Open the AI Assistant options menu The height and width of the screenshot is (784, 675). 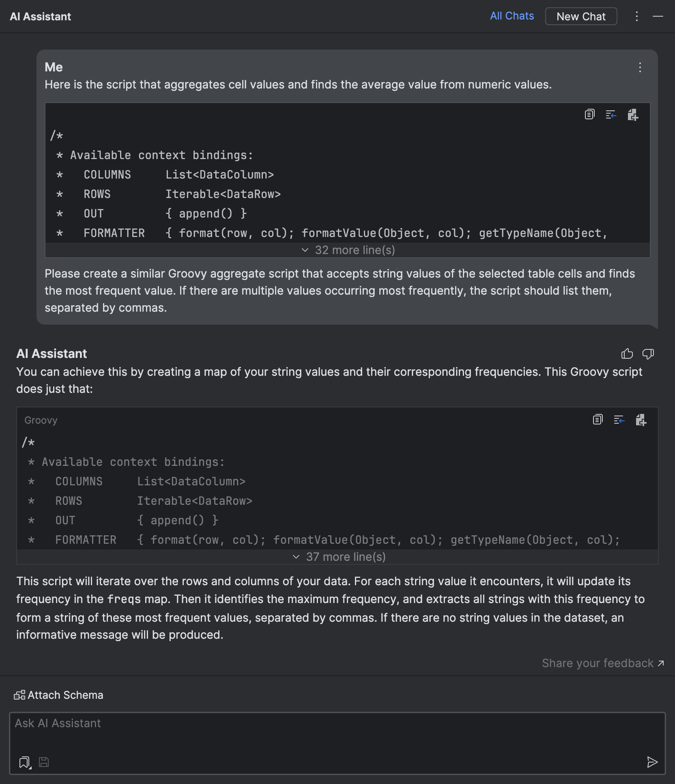(x=637, y=16)
